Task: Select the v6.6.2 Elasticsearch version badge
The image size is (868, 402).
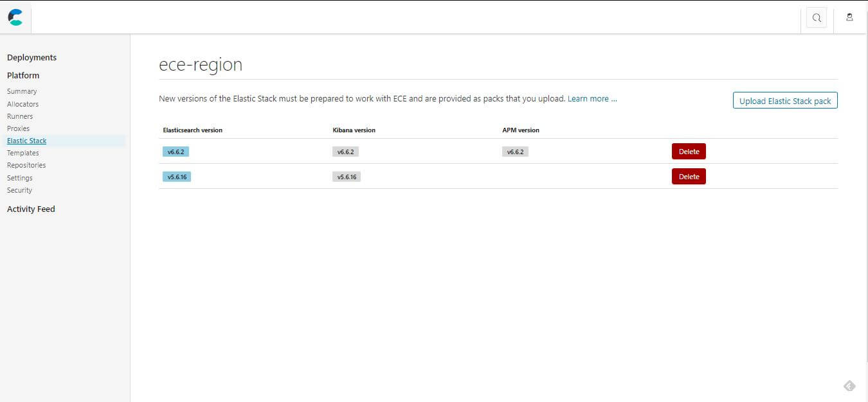Action: click(175, 152)
